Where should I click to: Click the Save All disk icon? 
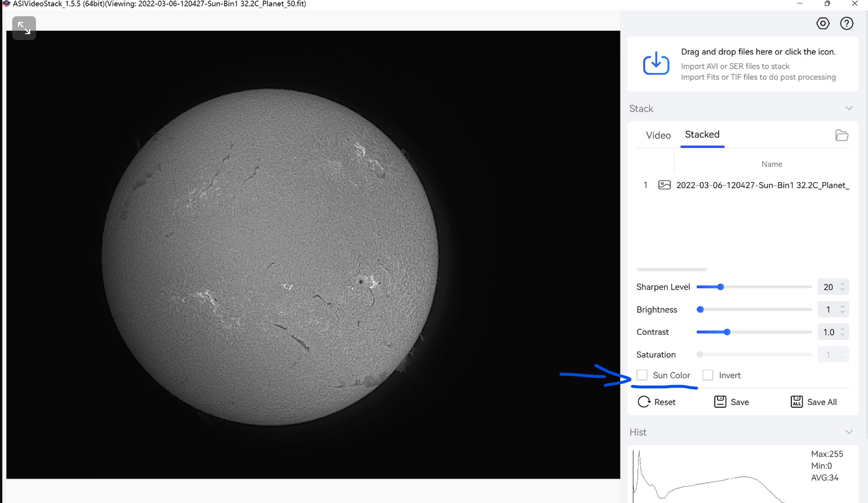coord(797,401)
